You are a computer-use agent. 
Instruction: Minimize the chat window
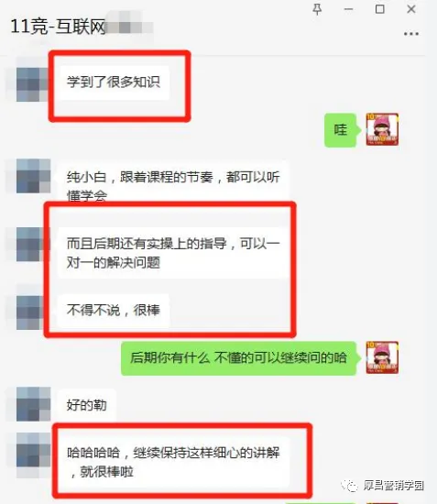[349, 10]
